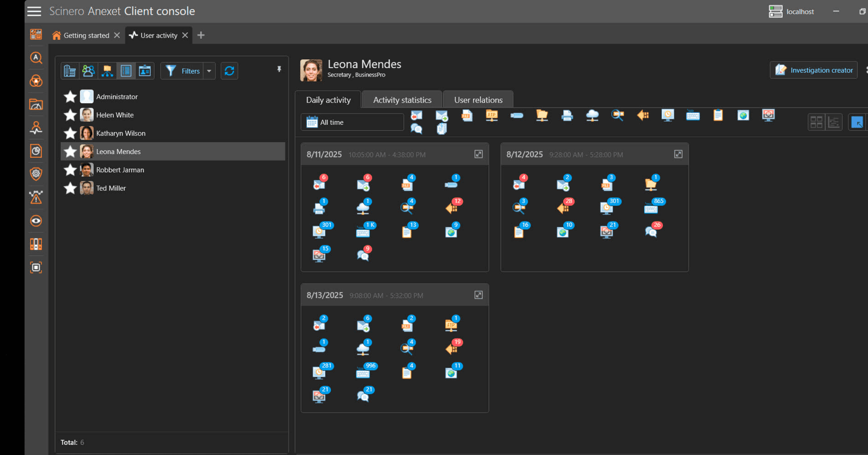868x455 pixels.
Task: Select the Activity statistics tab
Action: [x=402, y=100]
